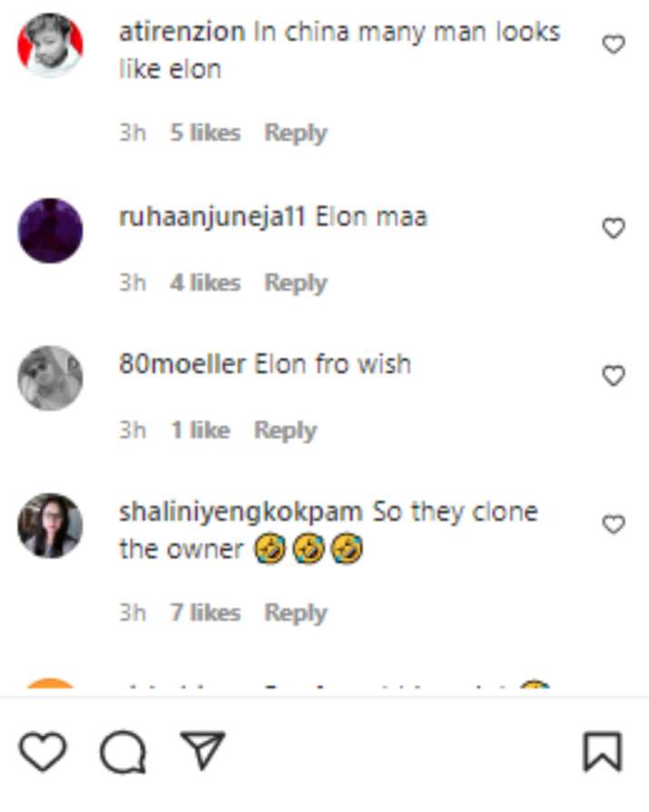Toggle the like on 'Elon fro wish' comment

pyautogui.click(x=613, y=373)
